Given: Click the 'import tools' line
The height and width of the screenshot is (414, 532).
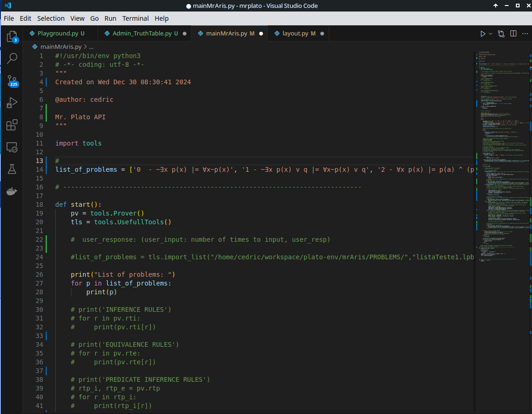Looking at the screenshot, I should coord(78,143).
